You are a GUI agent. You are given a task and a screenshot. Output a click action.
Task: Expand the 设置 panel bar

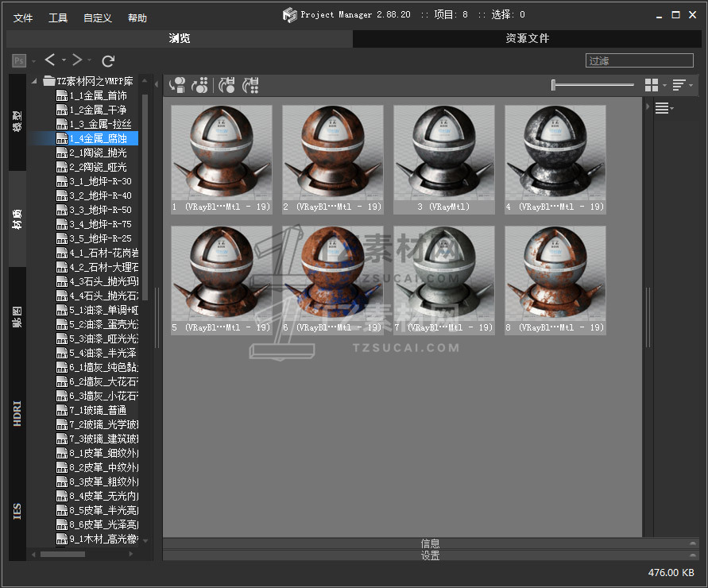click(430, 555)
